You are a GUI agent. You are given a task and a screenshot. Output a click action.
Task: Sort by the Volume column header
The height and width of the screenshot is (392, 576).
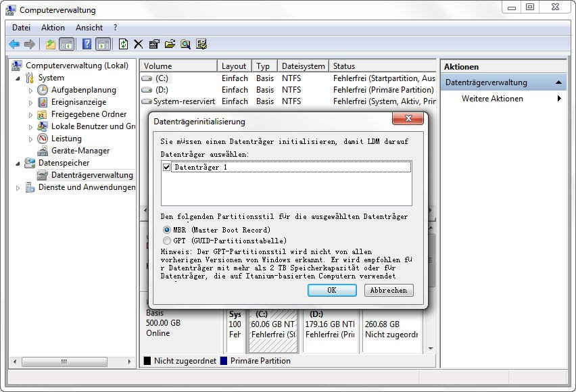click(x=178, y=66)
